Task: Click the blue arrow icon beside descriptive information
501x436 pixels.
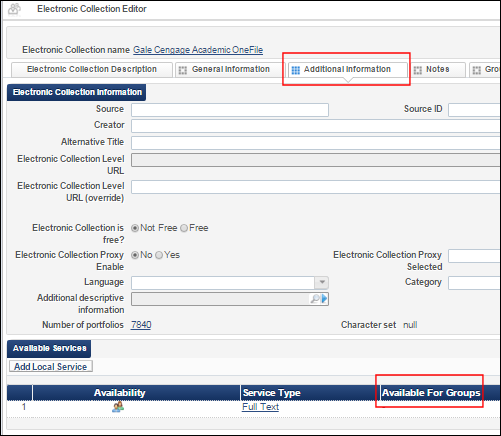Action: (324, 299)
